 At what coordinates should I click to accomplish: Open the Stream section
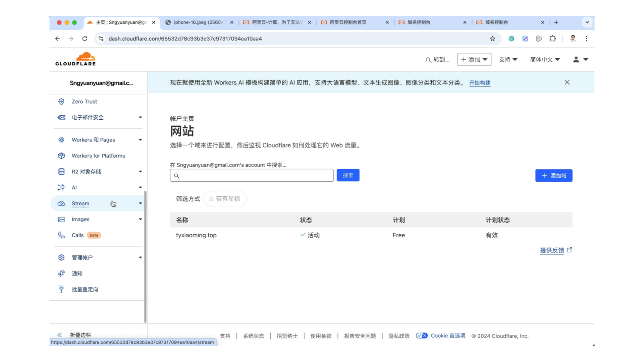[x=80, y=203]
